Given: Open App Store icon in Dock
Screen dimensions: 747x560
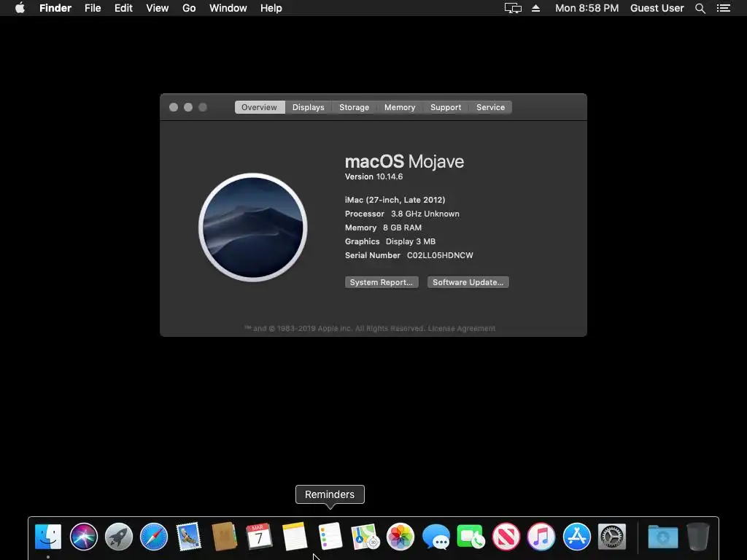Looking at the screenshot, I should (x=576, y=537).
